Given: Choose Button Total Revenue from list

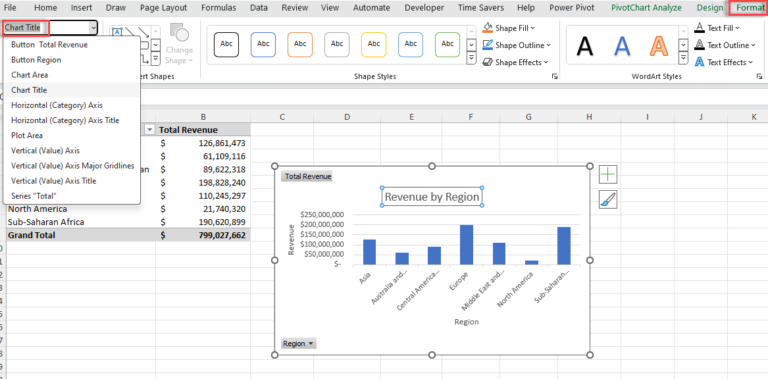Looking at the screenshot, I should pos(72,45).
